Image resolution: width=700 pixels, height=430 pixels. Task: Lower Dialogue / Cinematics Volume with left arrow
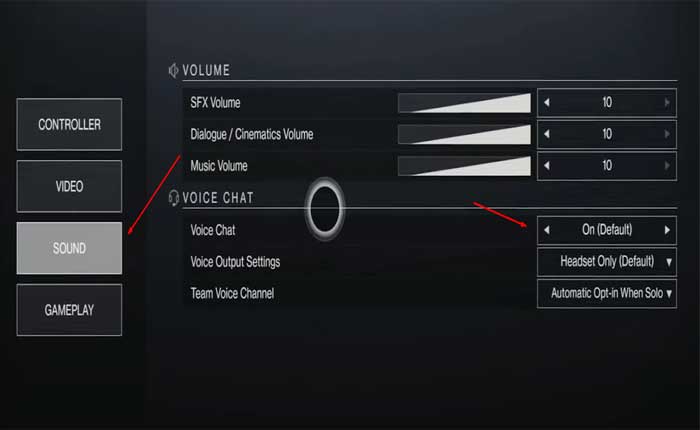(547, 134)
